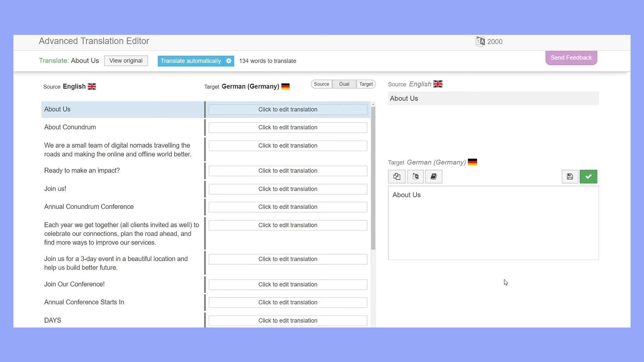Open the glossary book icon

(434, 176)
